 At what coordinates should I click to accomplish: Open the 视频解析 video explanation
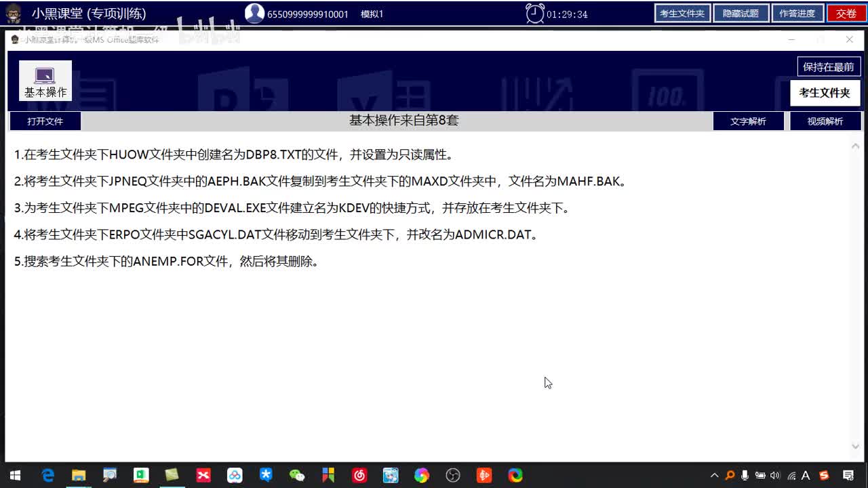pos(825,121)
